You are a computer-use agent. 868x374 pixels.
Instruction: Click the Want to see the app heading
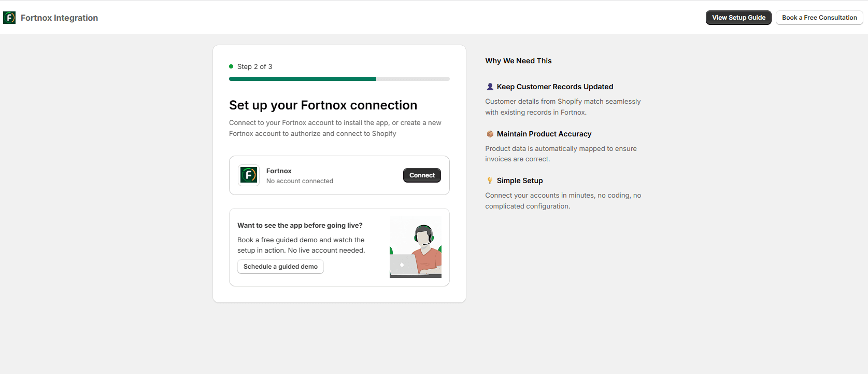300,225
